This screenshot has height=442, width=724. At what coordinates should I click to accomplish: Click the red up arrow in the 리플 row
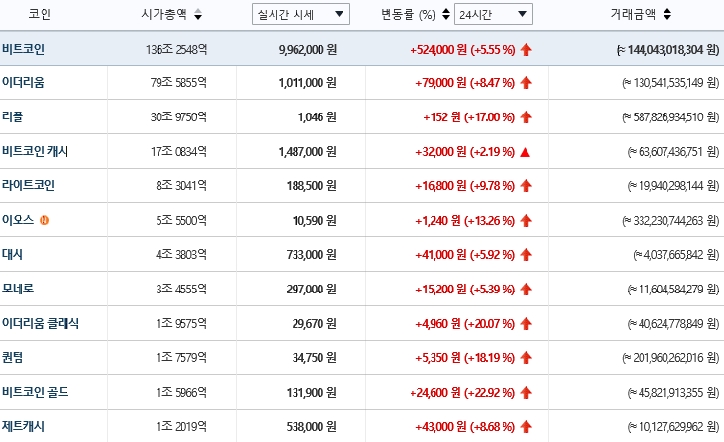pyautogui.click(x=526, y=117)
